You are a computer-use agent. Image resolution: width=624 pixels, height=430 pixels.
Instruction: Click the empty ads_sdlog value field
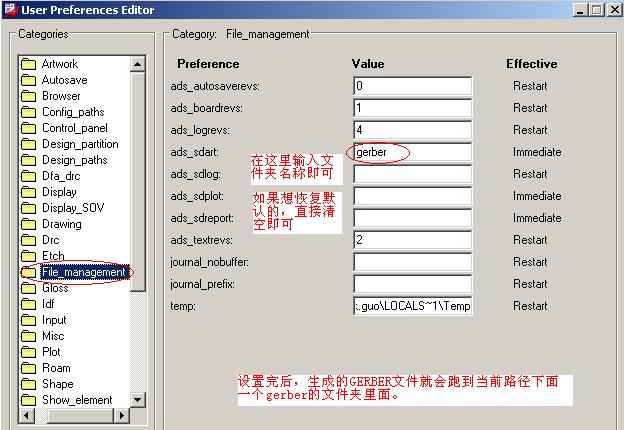point(413,174)
